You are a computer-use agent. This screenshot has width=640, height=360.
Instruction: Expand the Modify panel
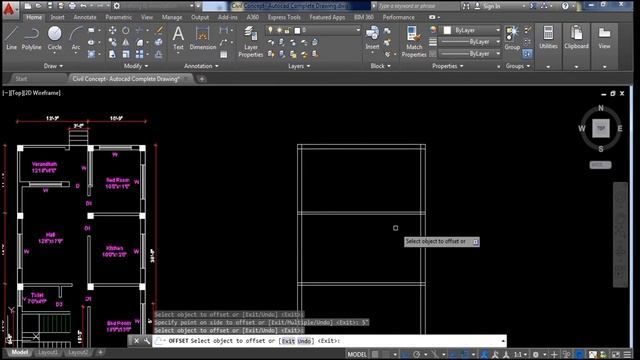point(136,66)
